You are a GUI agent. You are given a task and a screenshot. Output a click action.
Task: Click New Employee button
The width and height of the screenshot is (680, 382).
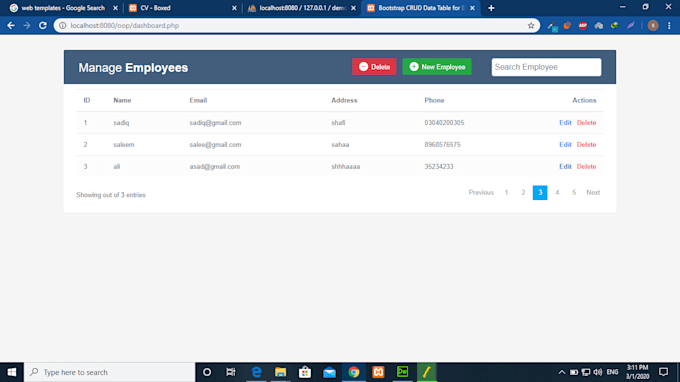tap(437, 67)
